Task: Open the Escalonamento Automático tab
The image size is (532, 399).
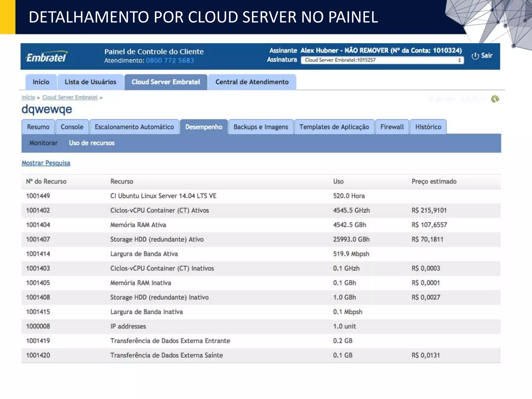Action: pyautogui.click(x=134, y=127)
